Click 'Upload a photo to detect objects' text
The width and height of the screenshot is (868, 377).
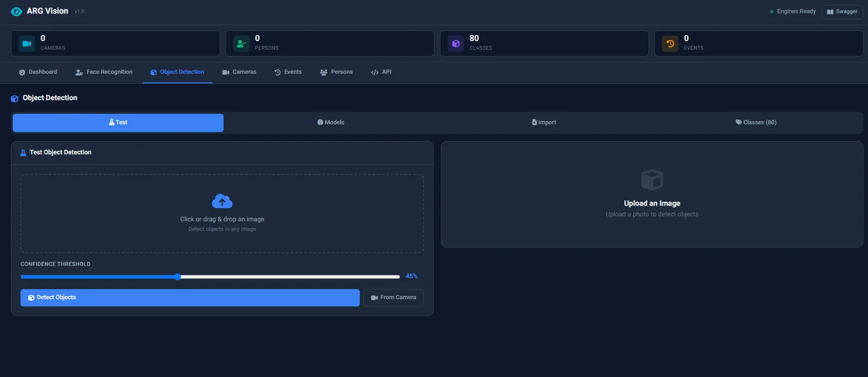(x=652, y=214)
